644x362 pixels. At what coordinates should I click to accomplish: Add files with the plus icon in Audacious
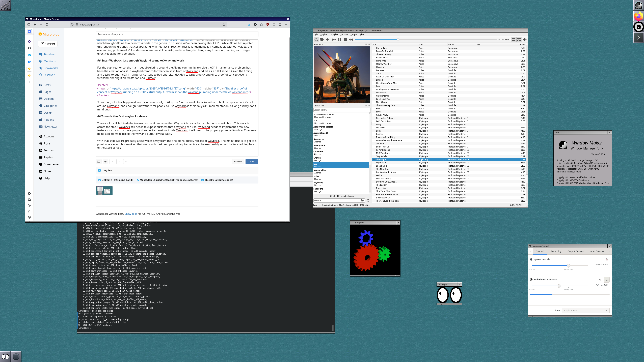coord(327,40)
